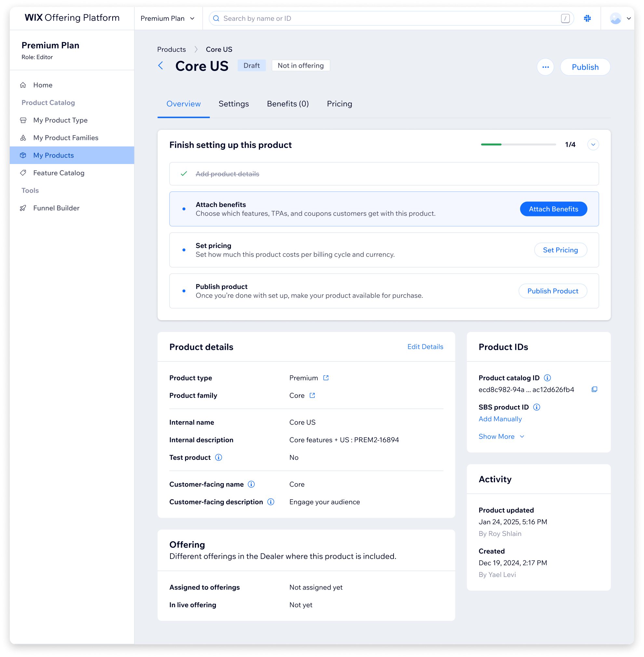Click the By Roy Shlain text
Image resolution: width=644 pixels, height=657 pixels.
[x=500, y=534]
